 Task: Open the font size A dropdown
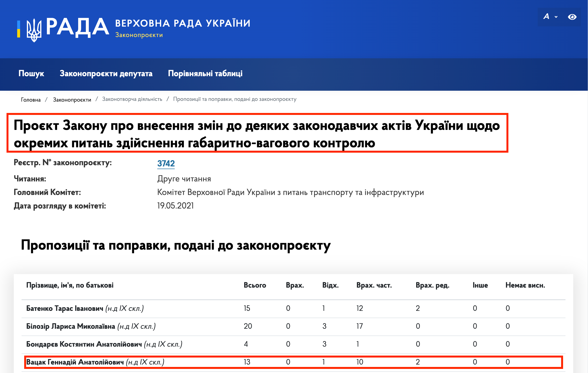point(550,17)
